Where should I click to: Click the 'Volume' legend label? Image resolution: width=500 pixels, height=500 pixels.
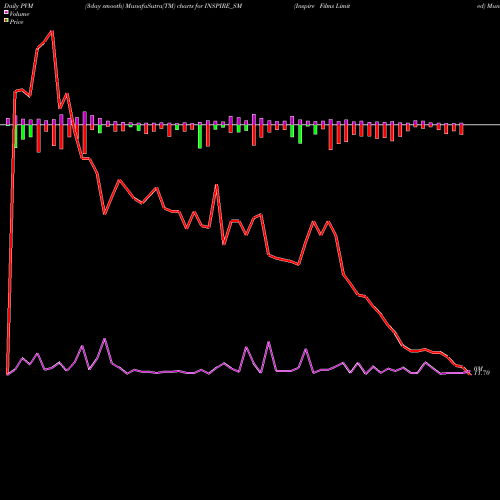[x=19, y=14]
